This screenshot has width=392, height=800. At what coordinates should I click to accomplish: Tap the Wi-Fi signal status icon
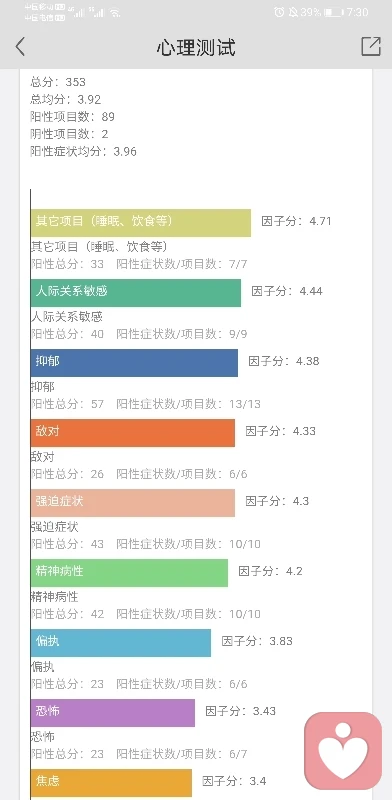pos(114,13)
